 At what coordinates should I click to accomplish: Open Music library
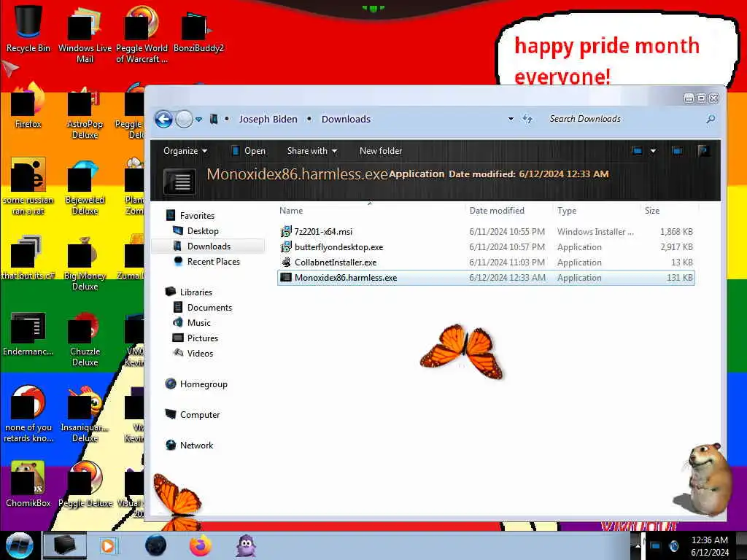(x=192, y=323)
